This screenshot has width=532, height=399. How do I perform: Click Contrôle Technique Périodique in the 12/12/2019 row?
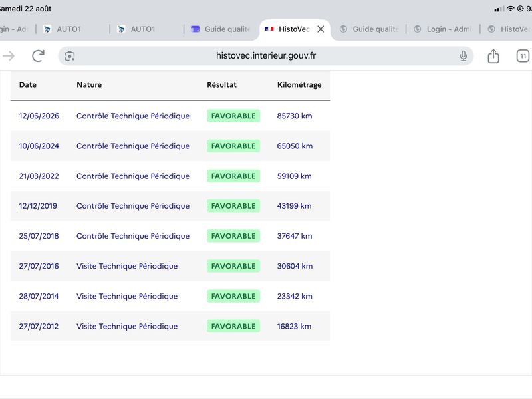click(133, 206)
